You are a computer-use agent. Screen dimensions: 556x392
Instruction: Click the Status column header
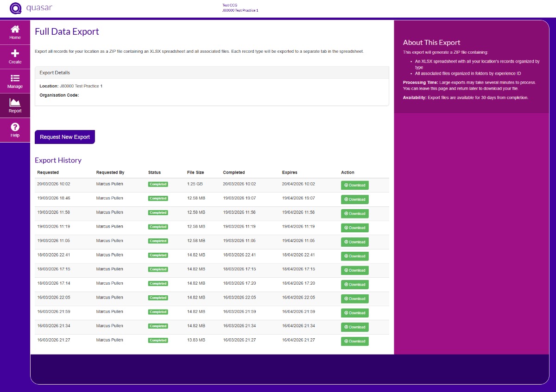coord(154,173)
